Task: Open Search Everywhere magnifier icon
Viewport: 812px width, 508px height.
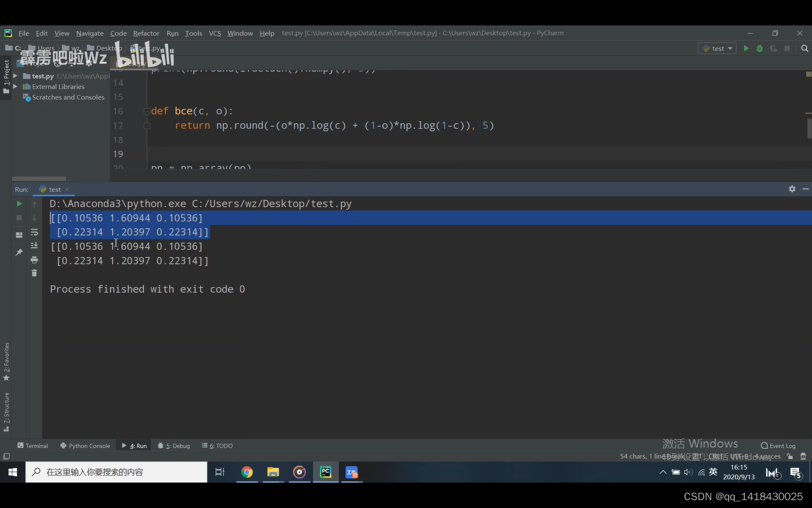Action: click(805, 49)
